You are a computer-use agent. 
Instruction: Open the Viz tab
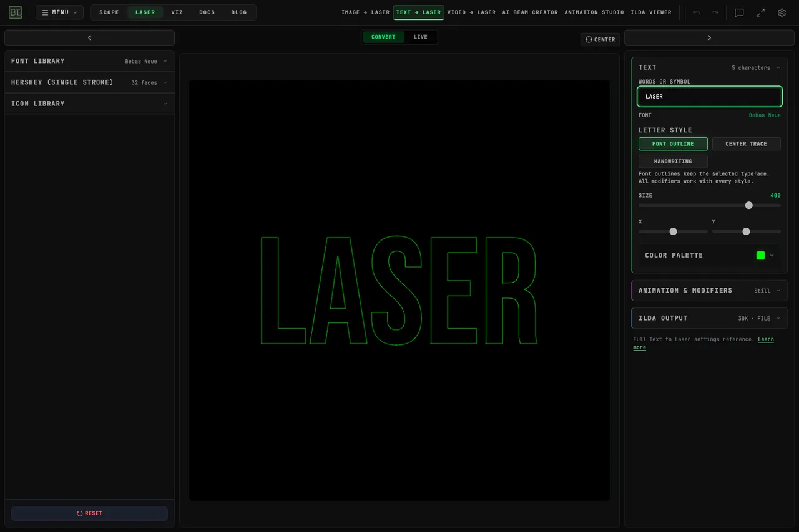pos(177,12)
